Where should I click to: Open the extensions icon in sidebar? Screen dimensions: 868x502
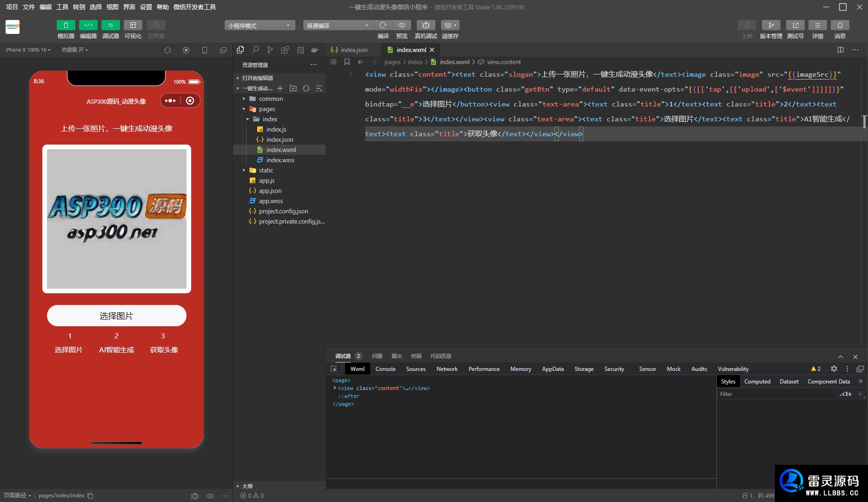285,50
